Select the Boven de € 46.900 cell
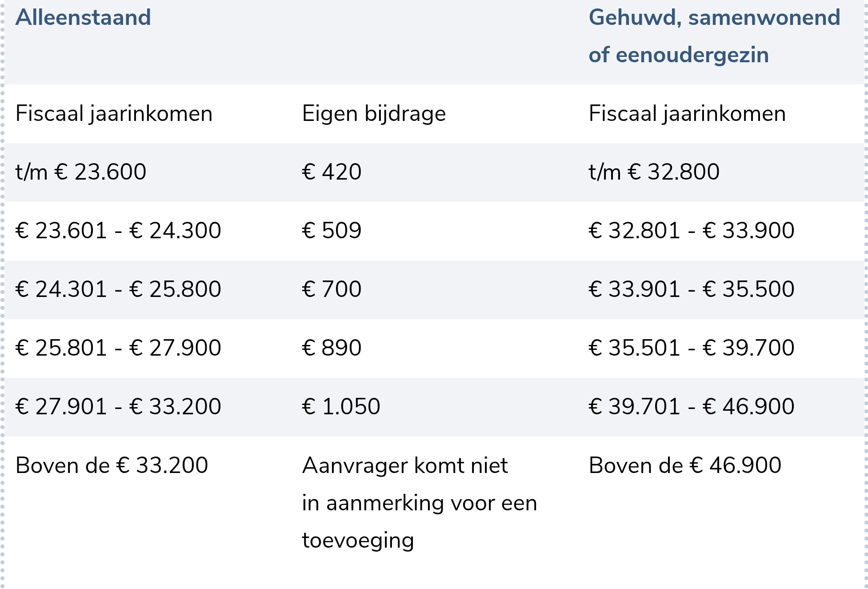868x589 pixels. 685,466
